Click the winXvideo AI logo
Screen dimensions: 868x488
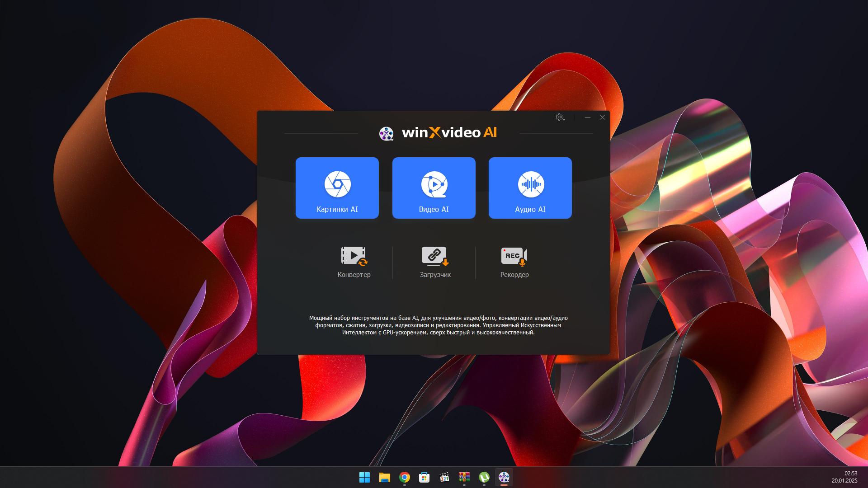438,133
